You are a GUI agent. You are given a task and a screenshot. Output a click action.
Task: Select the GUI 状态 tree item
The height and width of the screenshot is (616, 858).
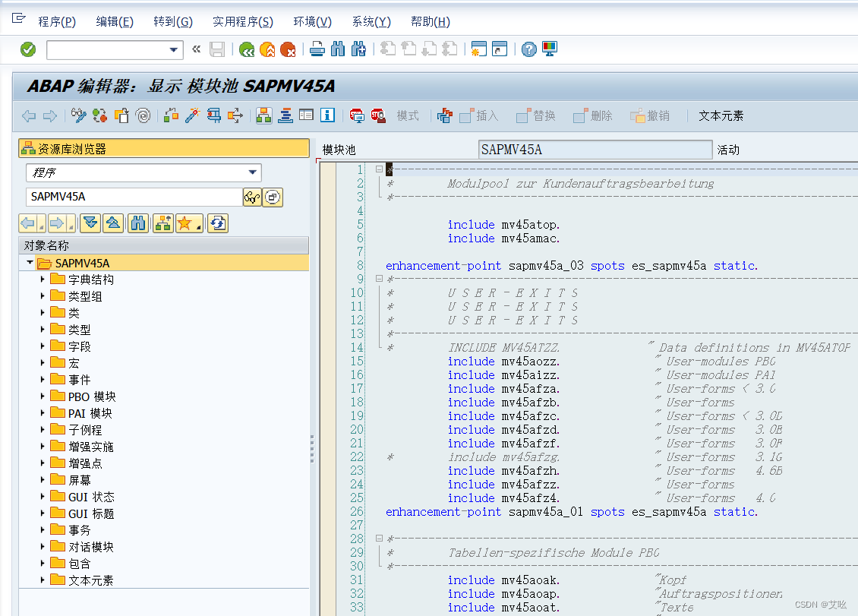(x=91, y=497)
